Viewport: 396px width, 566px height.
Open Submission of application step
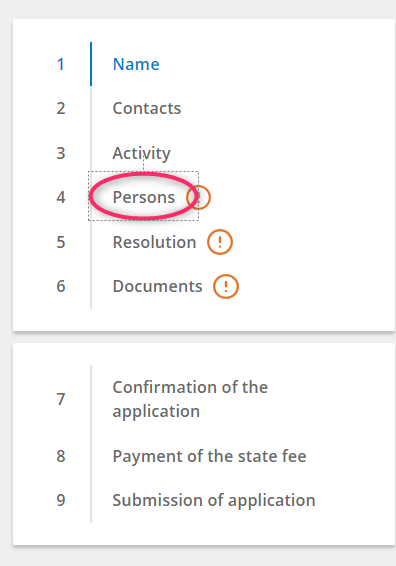pos(214,501)
